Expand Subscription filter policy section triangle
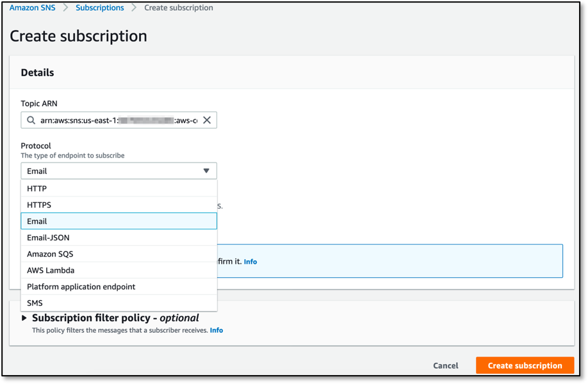The image size is (588, 384). [24, 318]
